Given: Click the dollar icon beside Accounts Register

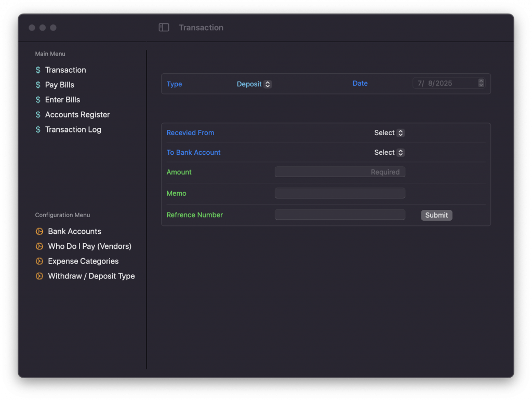Looking at the screenshot, I should pyautogui.click(x=38, y=115).
